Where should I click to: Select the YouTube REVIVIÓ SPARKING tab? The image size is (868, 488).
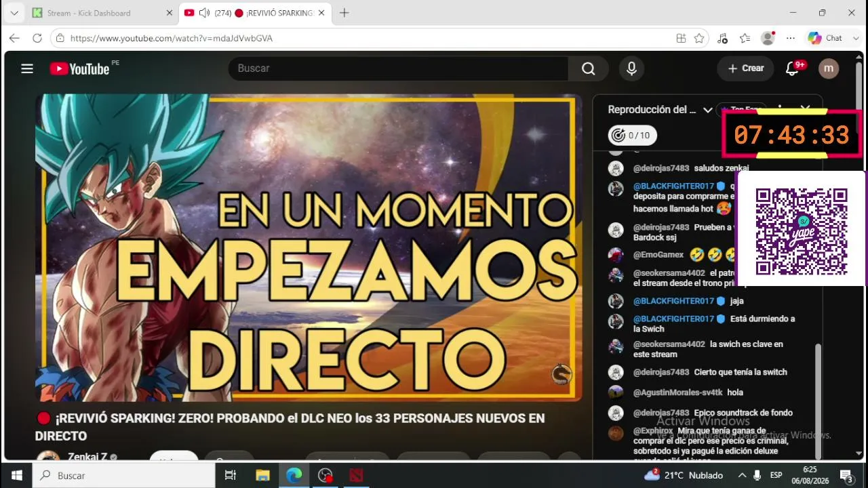coord(254,13)
